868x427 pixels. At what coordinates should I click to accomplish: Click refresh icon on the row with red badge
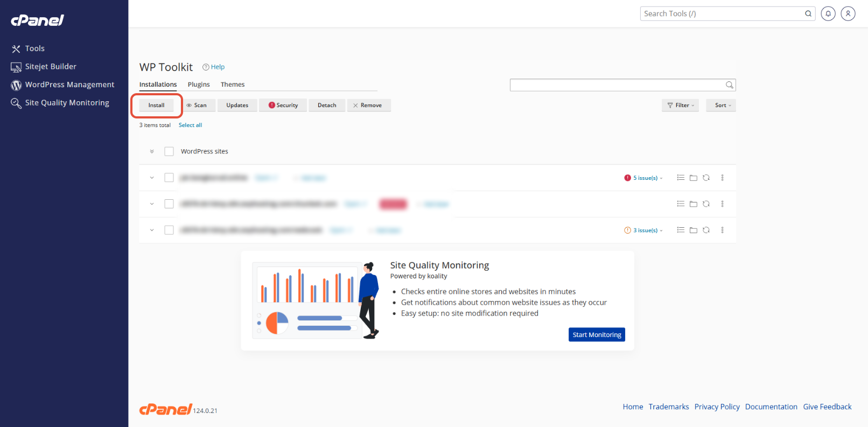point(706,204)
